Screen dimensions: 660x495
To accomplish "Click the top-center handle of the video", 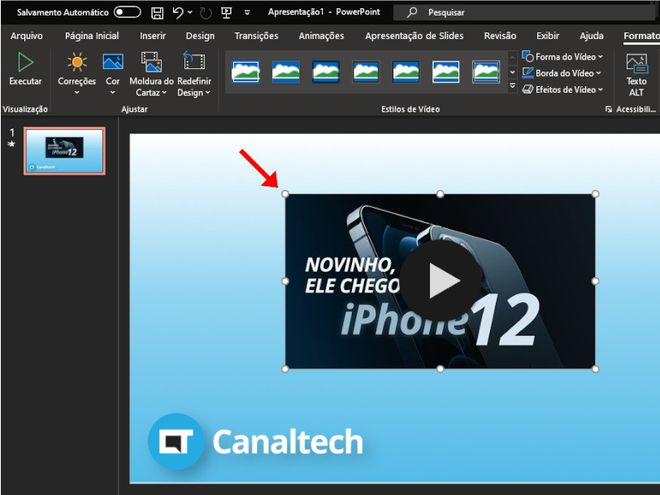I will click(x=440, y=194).
